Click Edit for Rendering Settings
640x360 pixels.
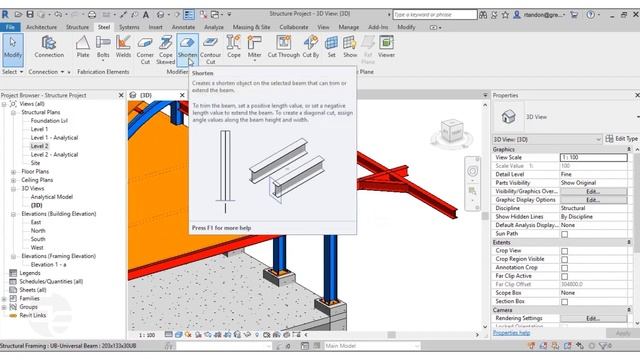[593, 318]
